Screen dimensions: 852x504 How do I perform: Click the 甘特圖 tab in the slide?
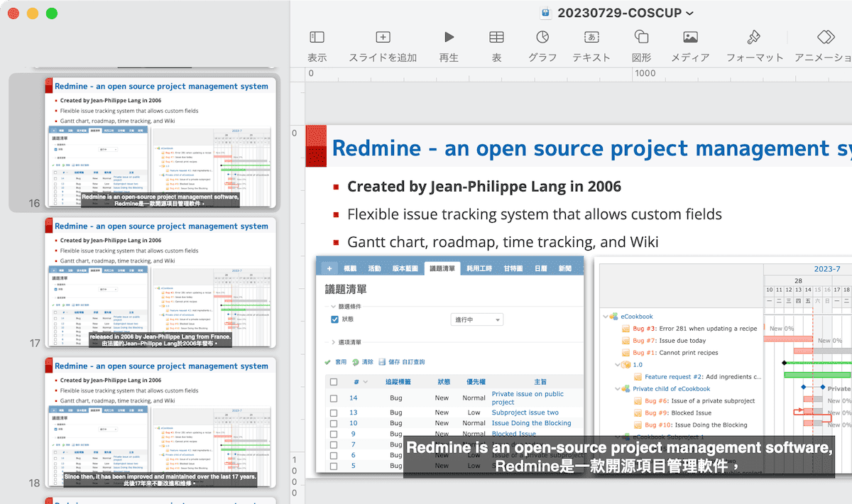tap(513, 268)
